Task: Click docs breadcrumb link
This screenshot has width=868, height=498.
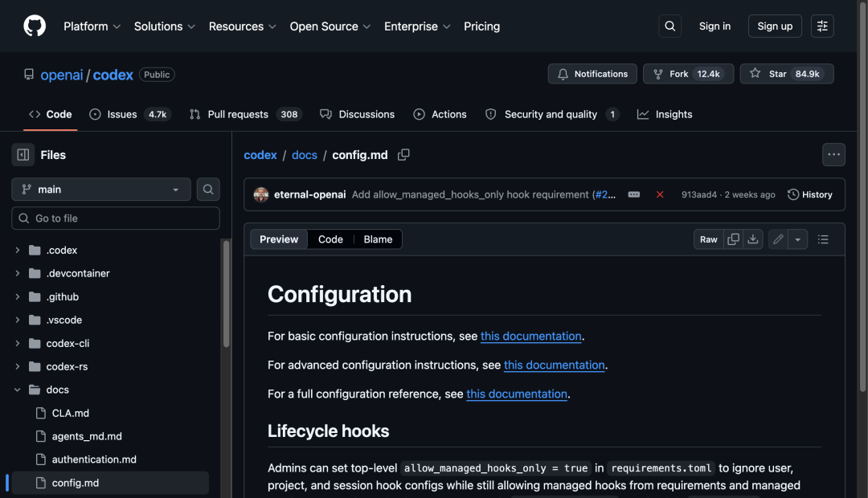Action: click(x=305, y=155)
